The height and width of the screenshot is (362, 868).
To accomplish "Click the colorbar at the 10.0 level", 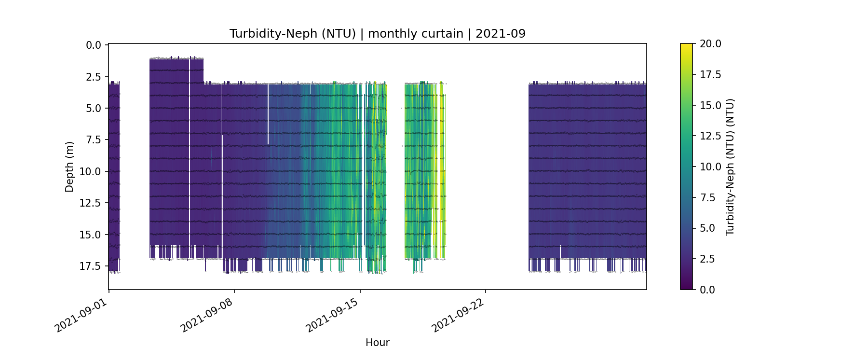I will click(x=686, y=167).
